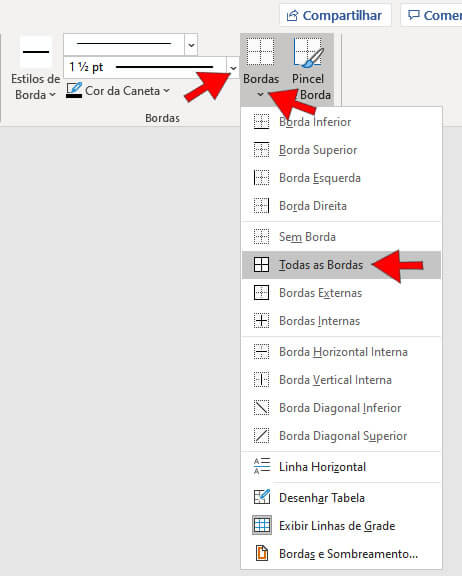Click the Linha Horizontal icon
Image resolution: width=462 pixels, height=576 pixels.
tap(262, 467)
